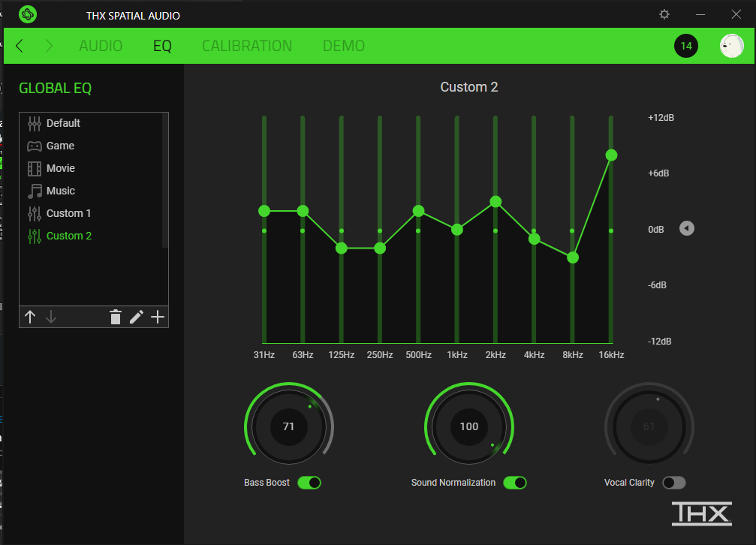Image resolution: width=756 pixels, height=545 pixels.
Task: Click the 125Hz band slider handle
Action: pos(342,248)
